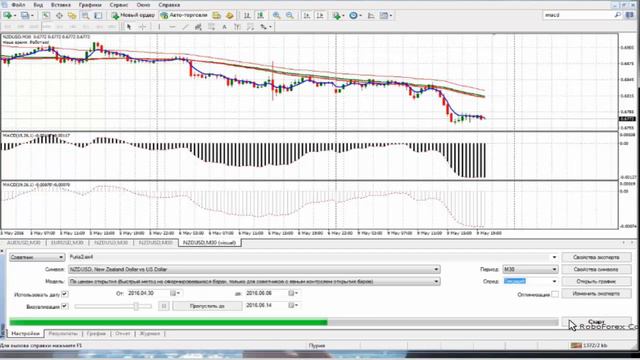
Task: Select the Crosshair tool
Action: pyautogui.click(x=142, y=27)
